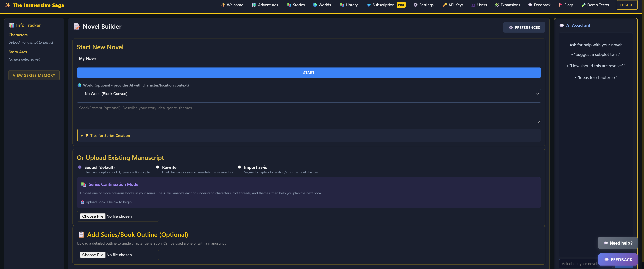Click the Flags red flag icon

560,5
